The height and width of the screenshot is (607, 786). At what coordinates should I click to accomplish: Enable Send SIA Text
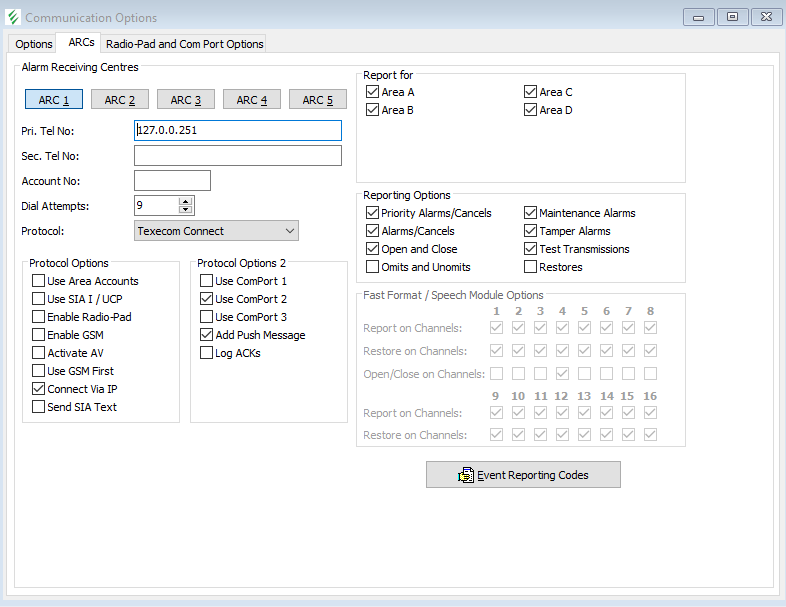click(39, 407)
